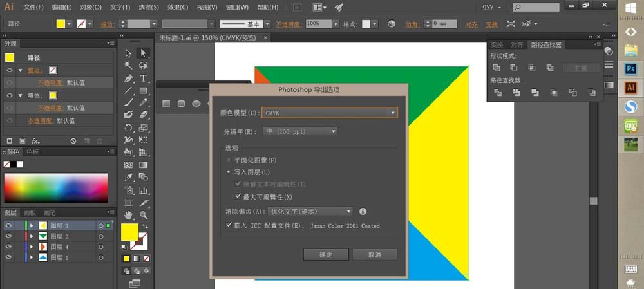The width and height of the screenshot is (644, 289).
Task: Switch to the 画板 artboards tab
Action: 30,212
